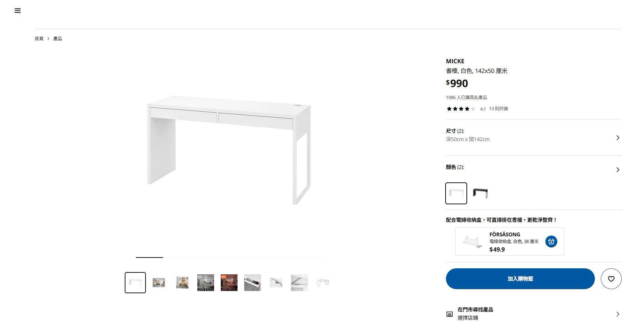Expand the 尺寸 size options

pyautogui.click(x=618, y=138)
